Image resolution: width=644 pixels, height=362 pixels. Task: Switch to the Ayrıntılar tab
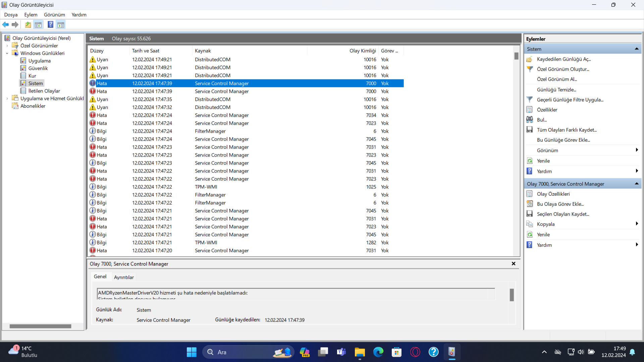pyautogui.click(x=124, y=277)
